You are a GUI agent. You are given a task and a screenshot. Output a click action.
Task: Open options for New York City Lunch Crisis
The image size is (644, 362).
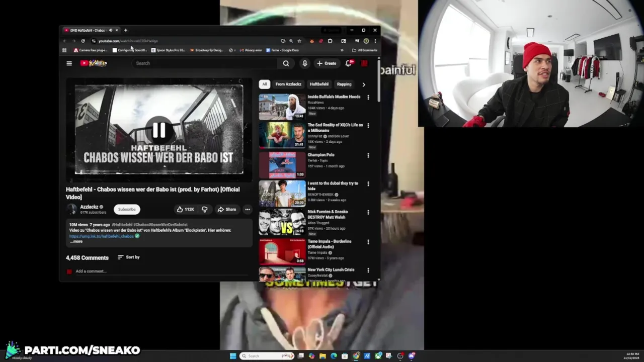[368, 270]
